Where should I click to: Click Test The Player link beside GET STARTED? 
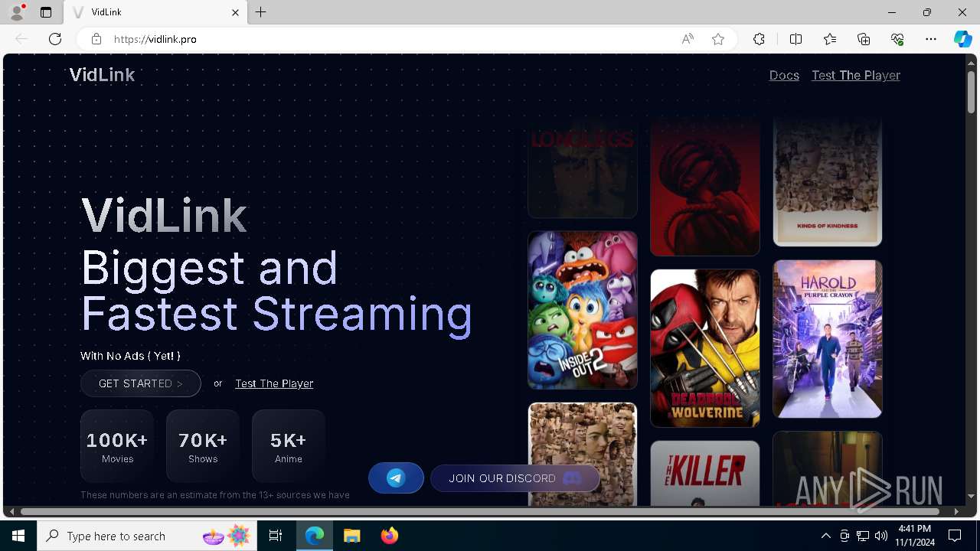pyautogui.click(x=274, y=383)
